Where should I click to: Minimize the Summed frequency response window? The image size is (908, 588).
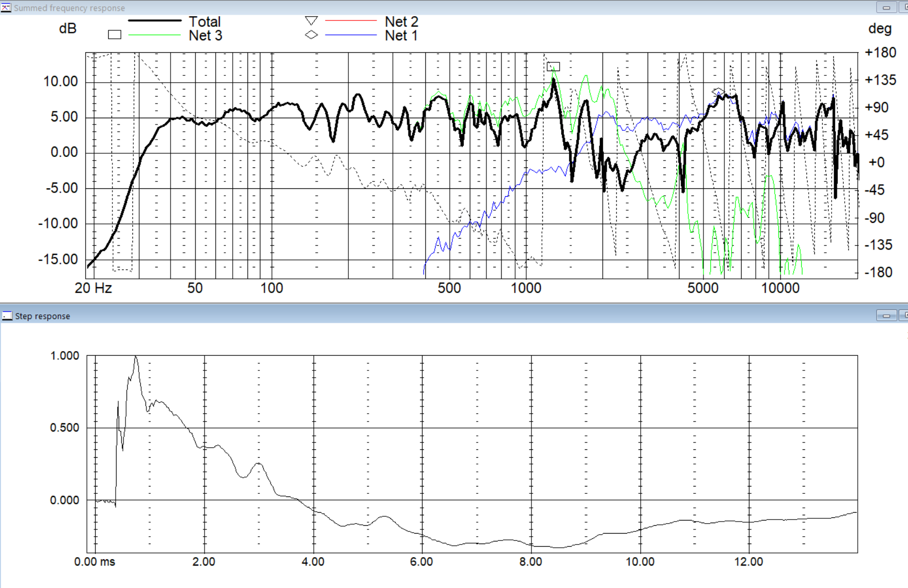886,7
